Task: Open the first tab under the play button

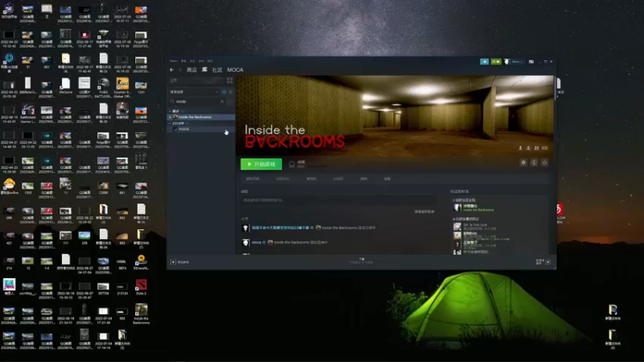Action: click(253, 179)
